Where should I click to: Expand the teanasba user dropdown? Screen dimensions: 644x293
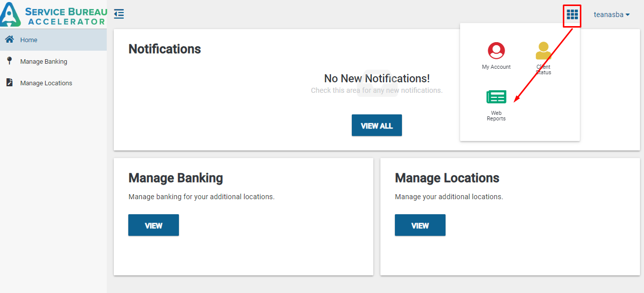[x=611, y=15]
